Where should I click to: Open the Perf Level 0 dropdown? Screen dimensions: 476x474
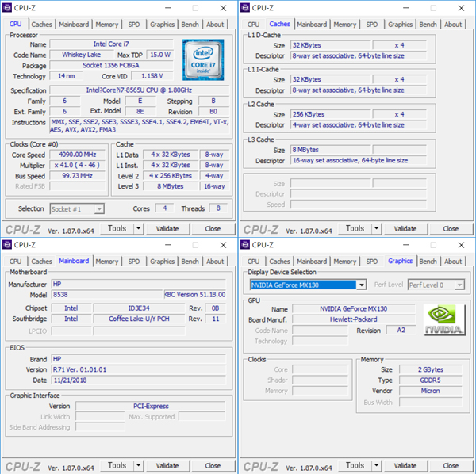436,285
